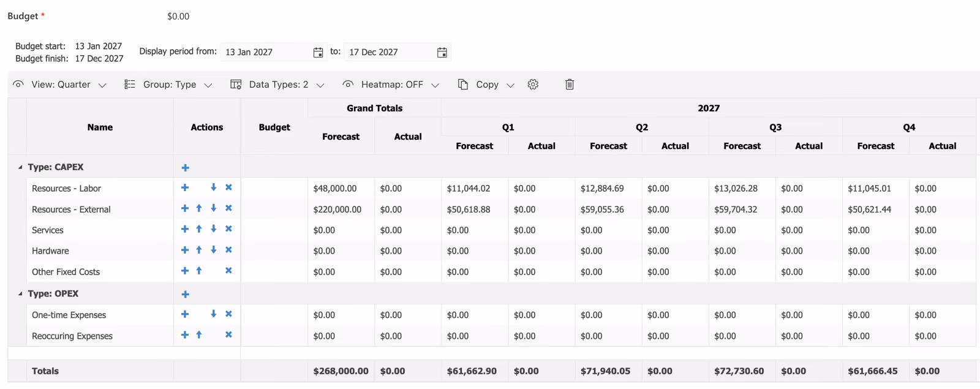The height and width of the screenshot is (389, 980).
Task: Collapse the Type: CAPEX group
Action: coord(20,167)
